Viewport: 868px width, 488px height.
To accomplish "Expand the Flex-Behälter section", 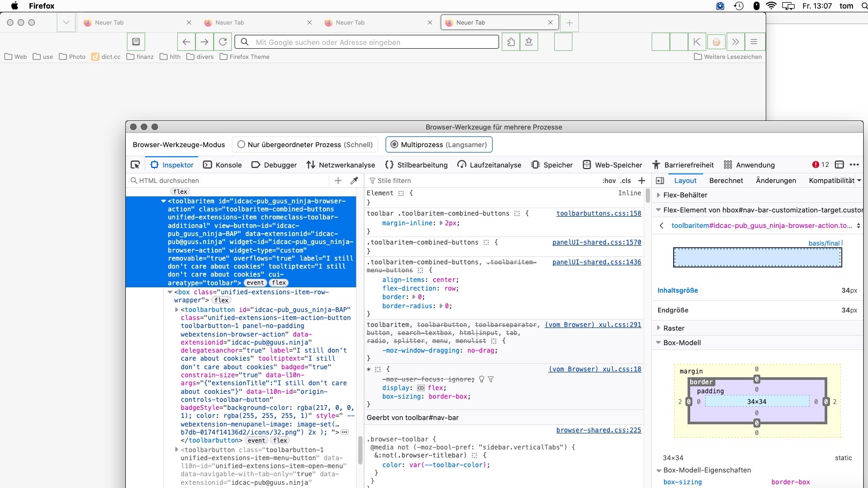I will pos(685,195).
